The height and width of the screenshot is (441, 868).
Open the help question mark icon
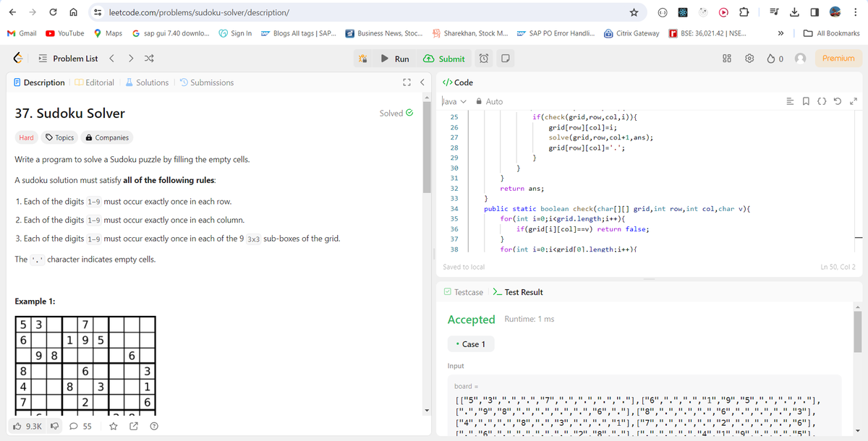pyautogui.click(x=153, y=427)
